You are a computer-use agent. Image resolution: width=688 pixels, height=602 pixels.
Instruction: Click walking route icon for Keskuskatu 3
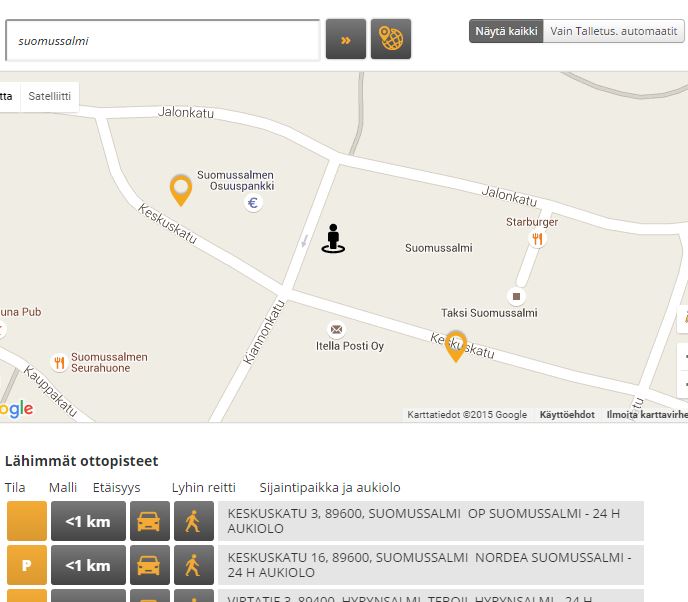(x=194, y=521)
